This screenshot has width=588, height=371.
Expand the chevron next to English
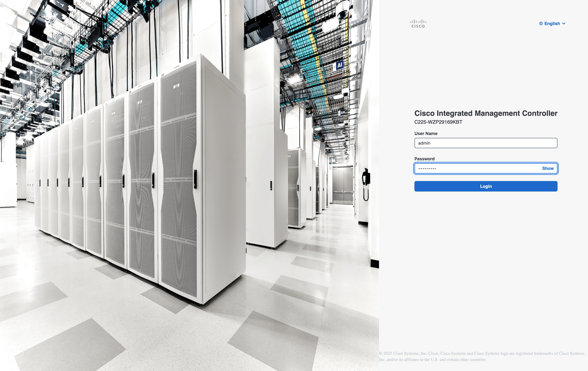564,24
